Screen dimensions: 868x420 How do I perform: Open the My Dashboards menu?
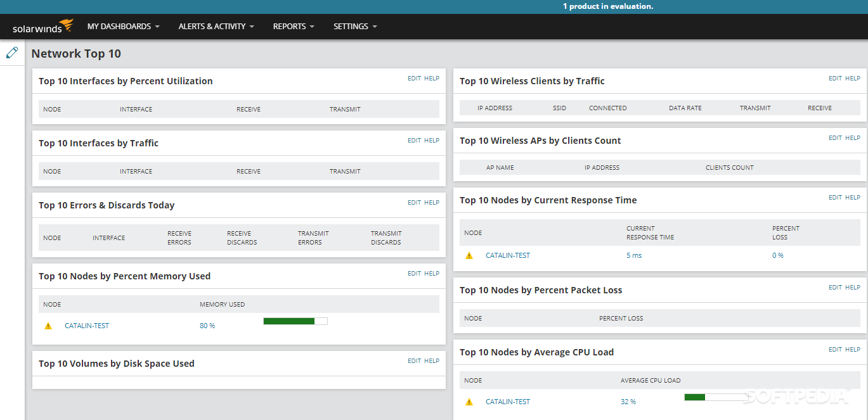point(124,27)
